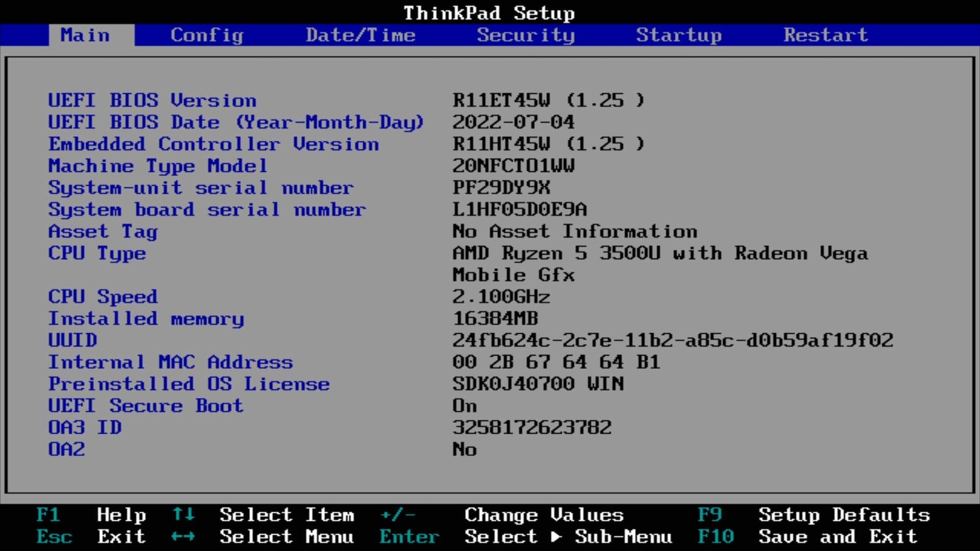Image resolution: width=980 pixels, height=551 pixels.
Task: Select the CPU Speed label
Action: 103,297
